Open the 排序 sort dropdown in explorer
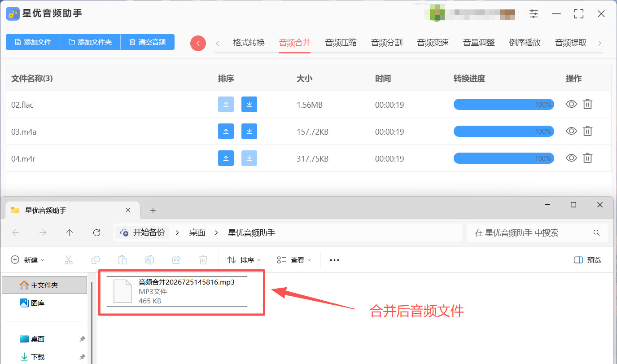The width and height of the screenshot is (617, 364). click(244, 260)
